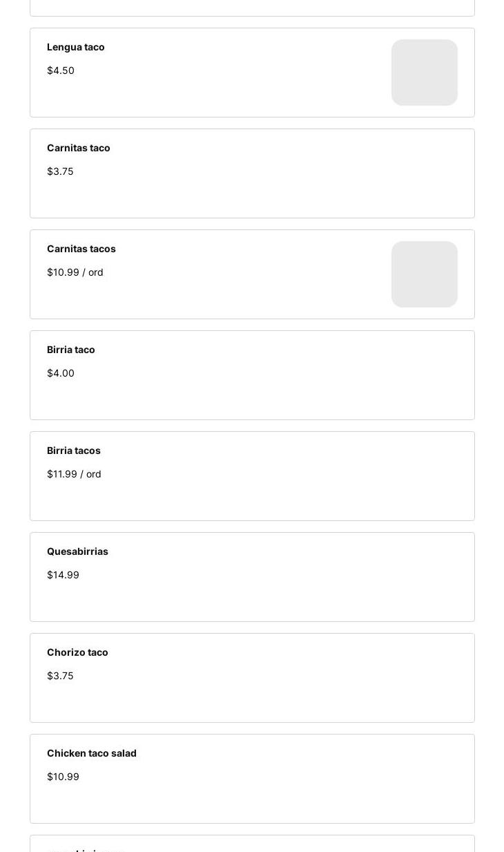Open the Chorizo taco item title

pos(77,652)
